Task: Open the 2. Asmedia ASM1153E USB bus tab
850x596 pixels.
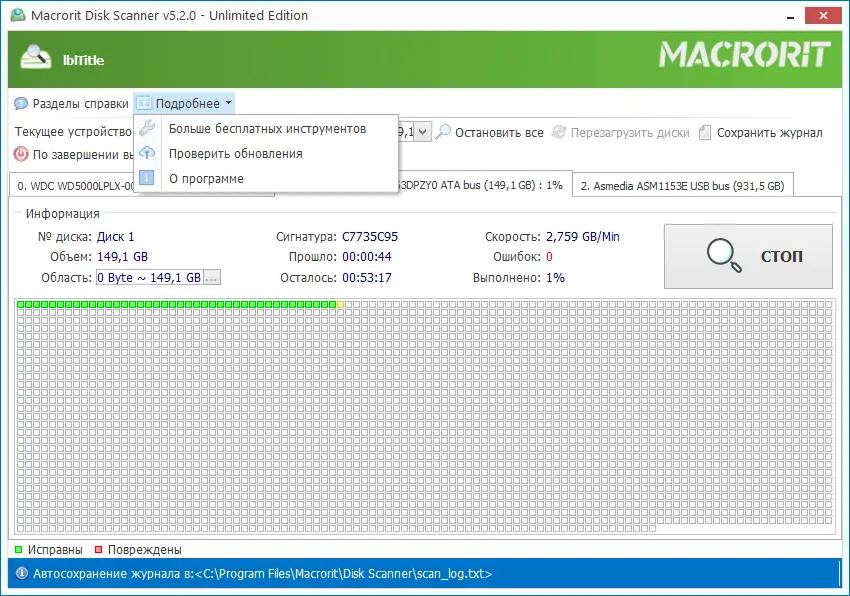Action: [682, 186]
